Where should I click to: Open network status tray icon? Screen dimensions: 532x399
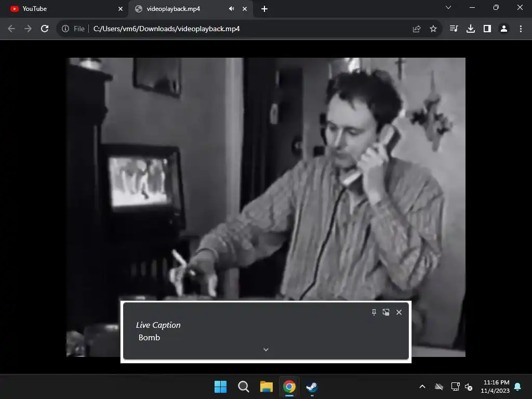pyautogui.click(x=455, y=387)
